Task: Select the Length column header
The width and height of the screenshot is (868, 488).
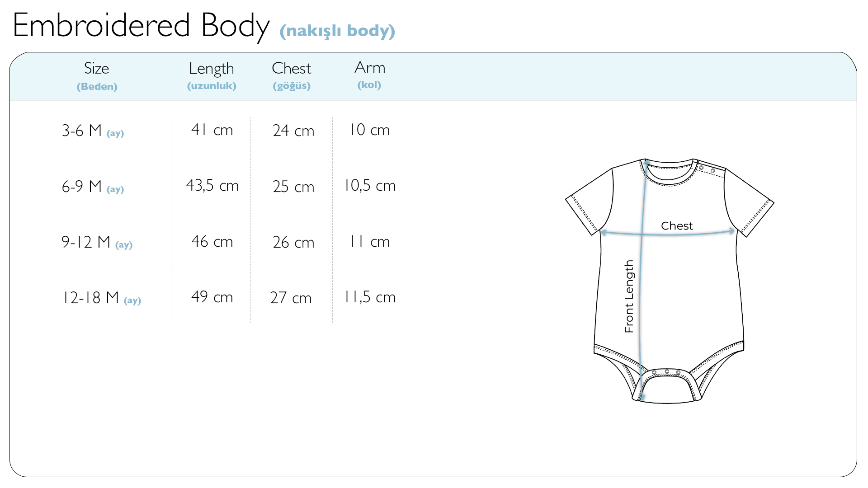Action: [x=212, y=69]
